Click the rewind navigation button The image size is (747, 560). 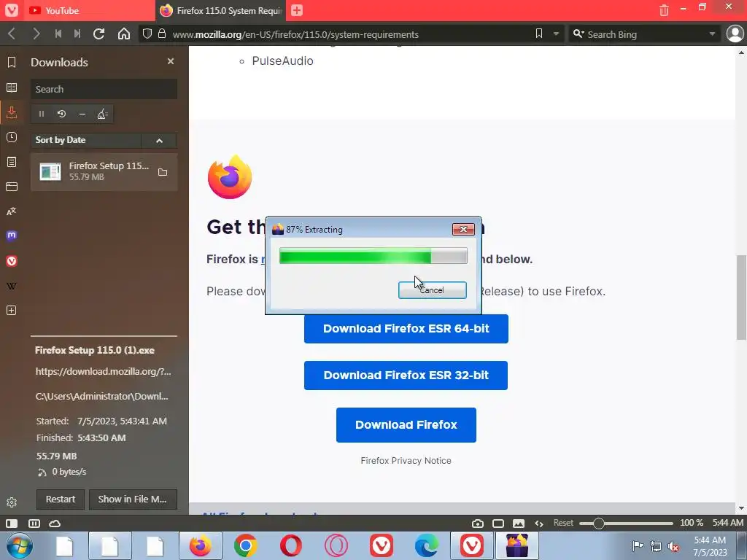coord(58,34)
